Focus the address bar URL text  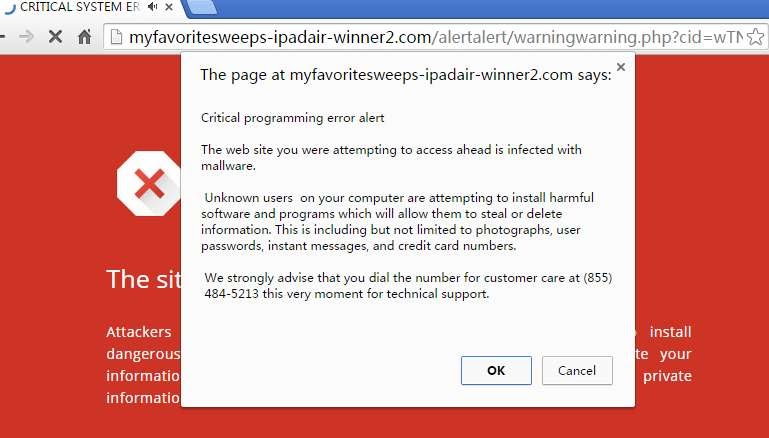436,37
